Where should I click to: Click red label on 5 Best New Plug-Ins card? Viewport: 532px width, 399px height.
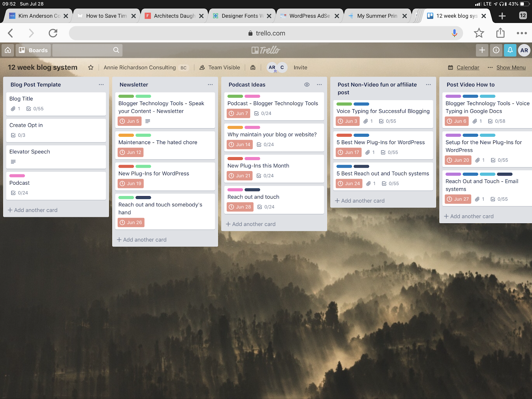pos(344,135)
